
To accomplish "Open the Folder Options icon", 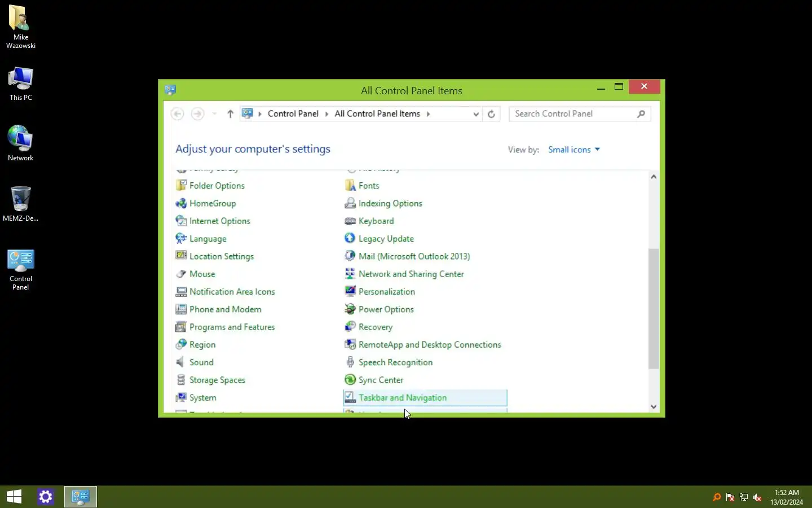I will coord(181,185).
